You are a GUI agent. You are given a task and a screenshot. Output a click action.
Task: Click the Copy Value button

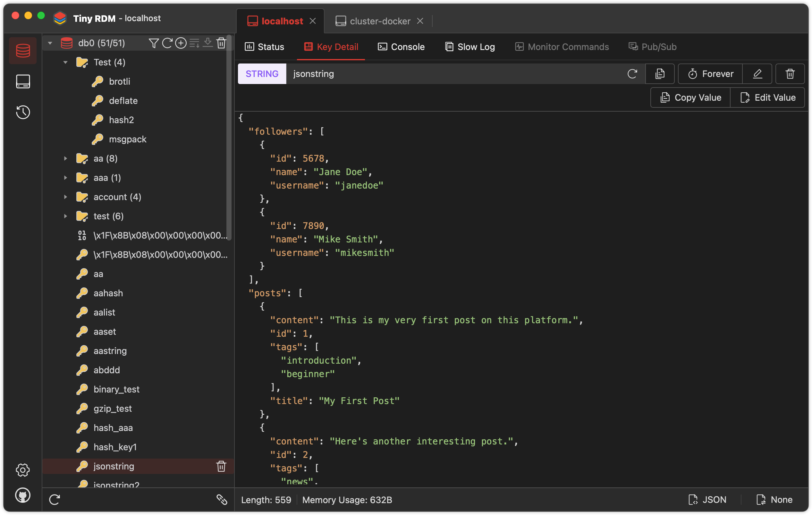691,97
